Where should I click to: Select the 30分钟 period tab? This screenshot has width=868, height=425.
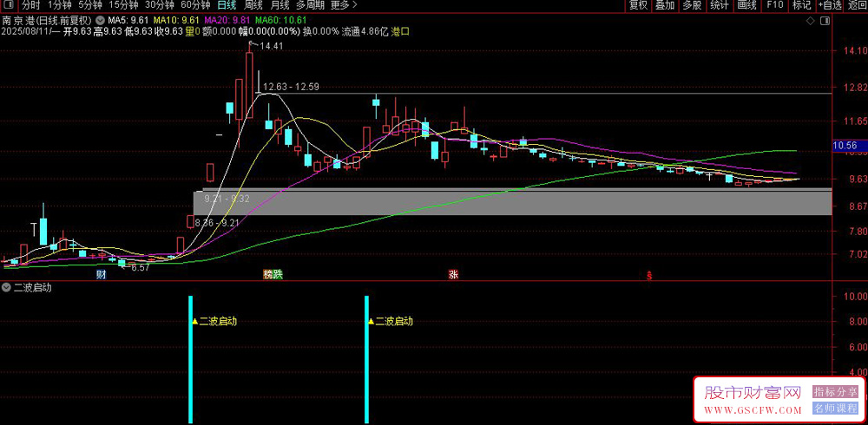pyautogui.click(x=160, y=5)
